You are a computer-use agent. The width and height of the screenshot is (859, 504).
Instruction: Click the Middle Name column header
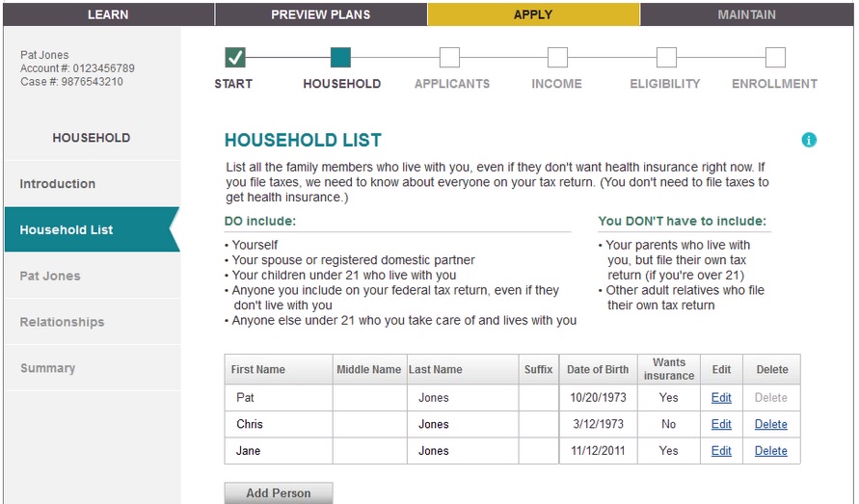click(368, 369)
